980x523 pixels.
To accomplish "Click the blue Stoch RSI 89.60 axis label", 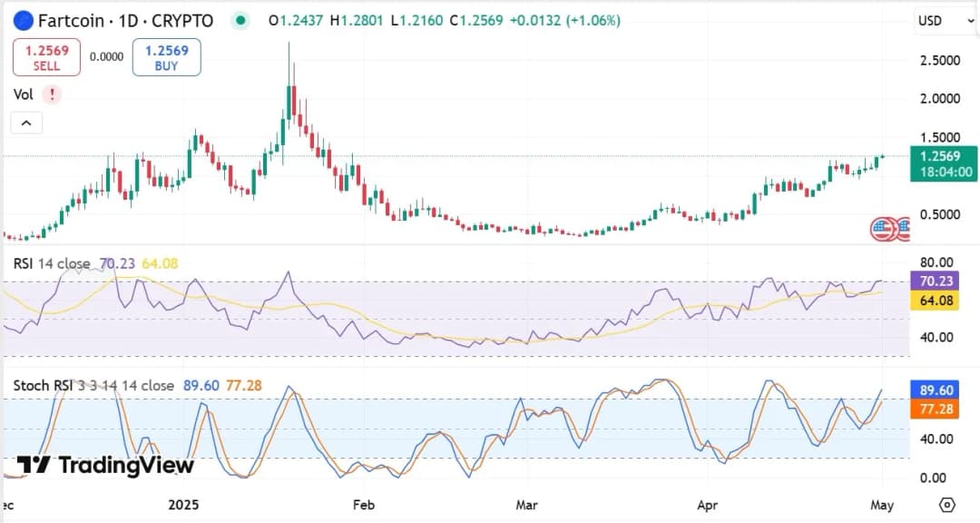I will 932,390.
